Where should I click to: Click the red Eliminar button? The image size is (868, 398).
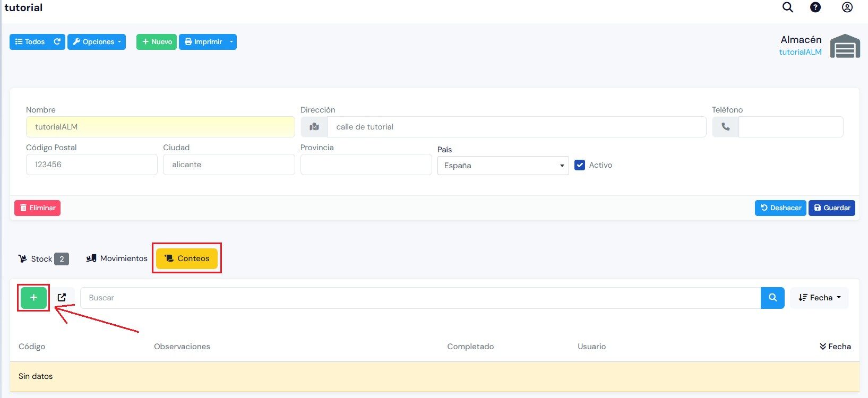point(37,208)
